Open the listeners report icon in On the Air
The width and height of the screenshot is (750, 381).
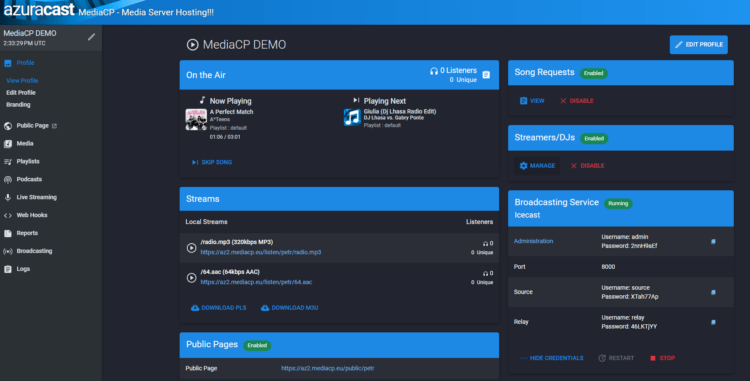coord(486,75)
